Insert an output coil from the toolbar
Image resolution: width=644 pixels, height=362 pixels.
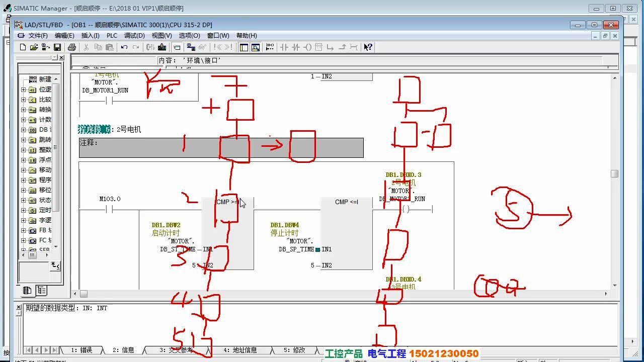[x=307, y=47]
